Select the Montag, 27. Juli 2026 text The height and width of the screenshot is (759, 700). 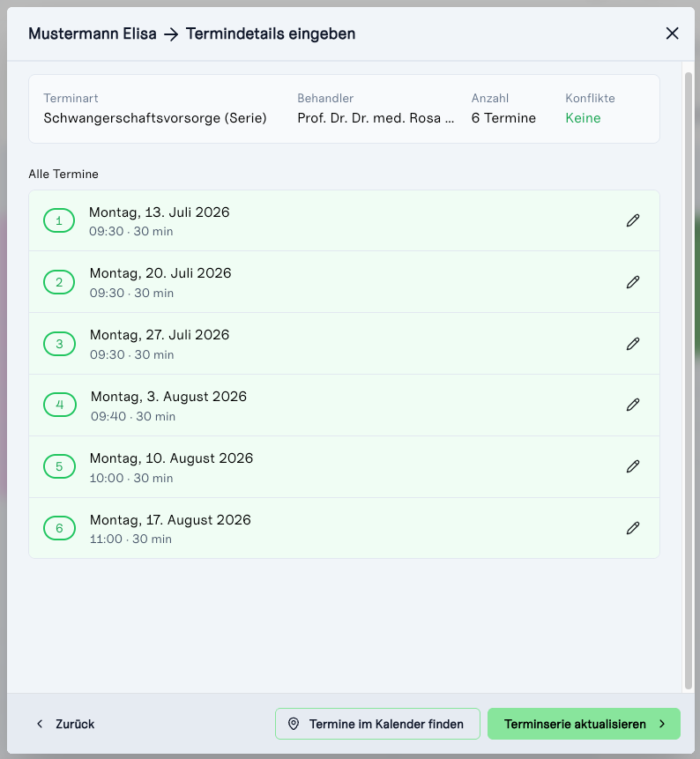click(x=160, y=334)
